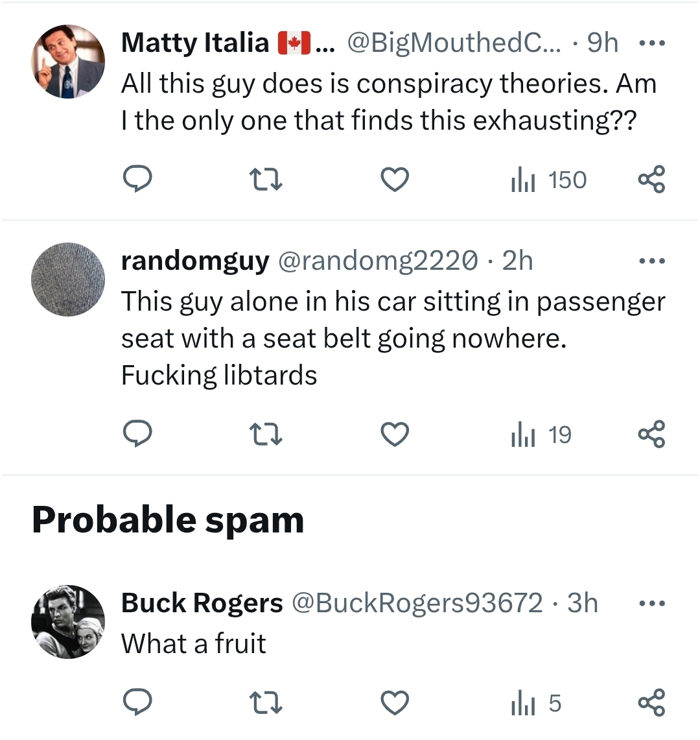Reply to Matty Italia's tweet

138,180
